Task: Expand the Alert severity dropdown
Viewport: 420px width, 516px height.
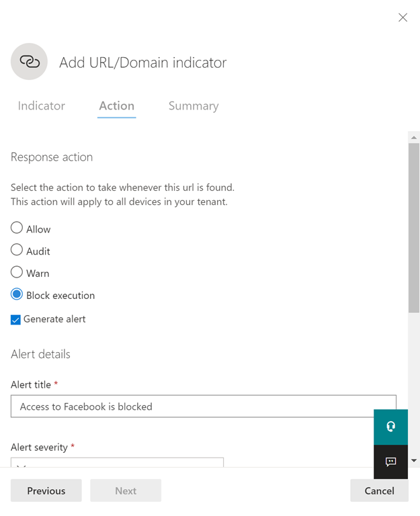Action: 117,463
